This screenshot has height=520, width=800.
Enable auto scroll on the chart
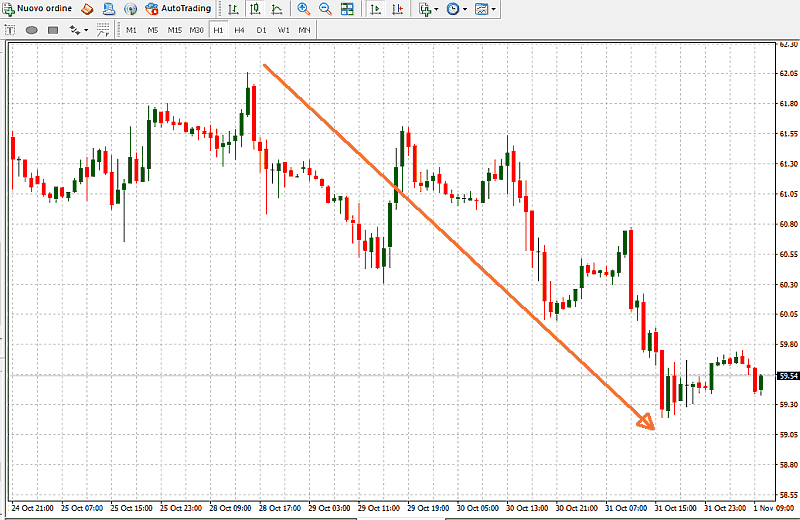375,9
